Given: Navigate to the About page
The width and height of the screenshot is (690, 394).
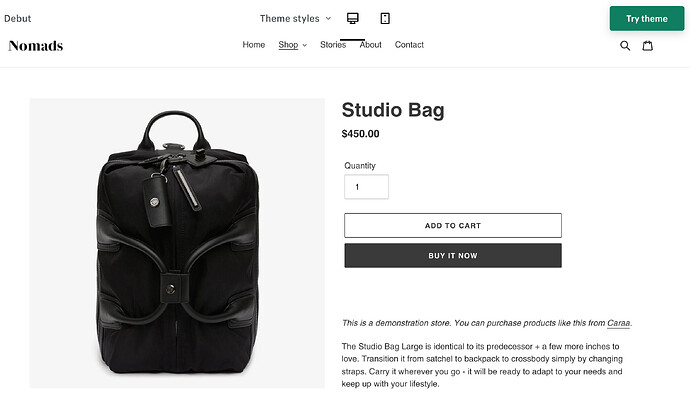Looking at the screenshot, I should [371, 45].
